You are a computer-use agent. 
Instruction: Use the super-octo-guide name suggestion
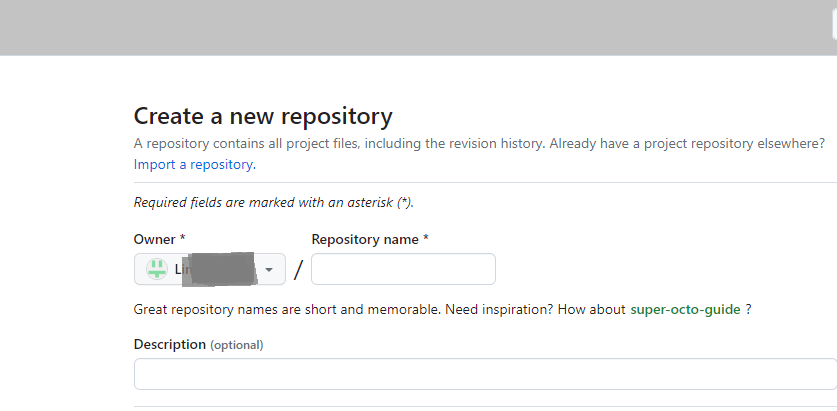(685, 310)
